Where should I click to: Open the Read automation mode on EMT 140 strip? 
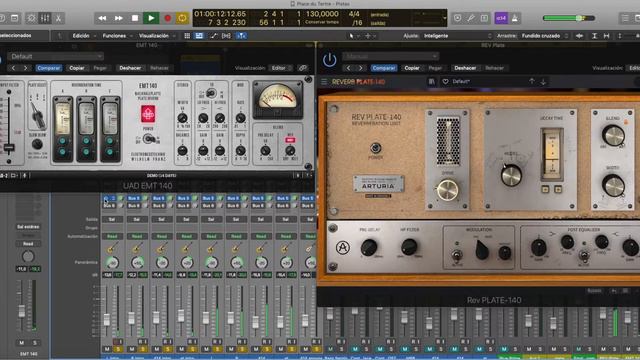(x=28, y=244)
